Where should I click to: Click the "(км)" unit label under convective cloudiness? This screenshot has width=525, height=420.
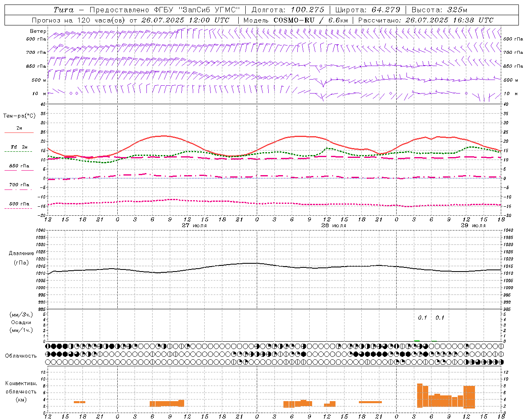21,399
